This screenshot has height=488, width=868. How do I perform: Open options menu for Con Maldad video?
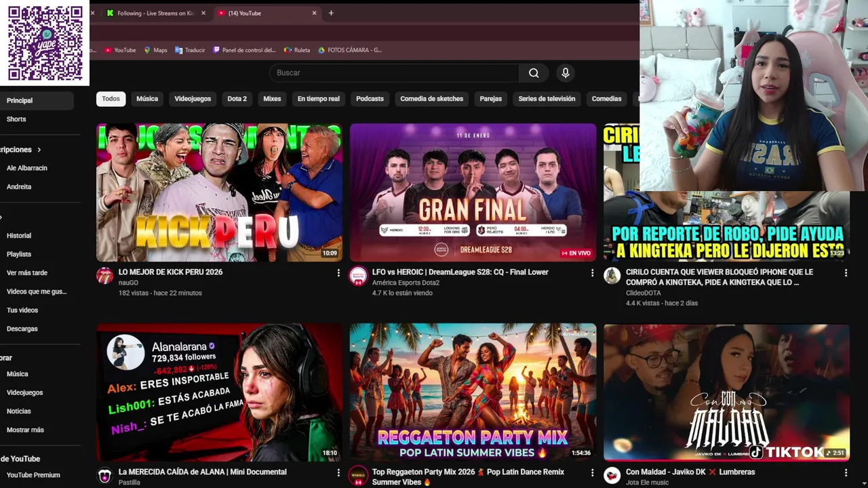coord(846,472)
